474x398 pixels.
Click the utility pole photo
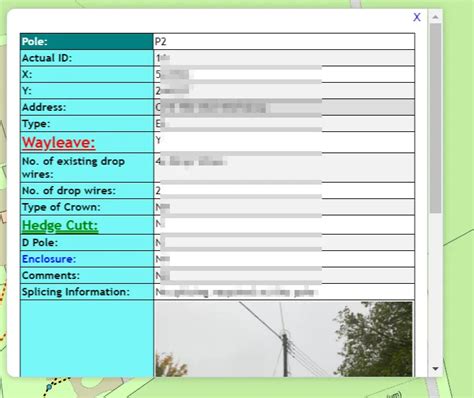[x=284, y=339]
